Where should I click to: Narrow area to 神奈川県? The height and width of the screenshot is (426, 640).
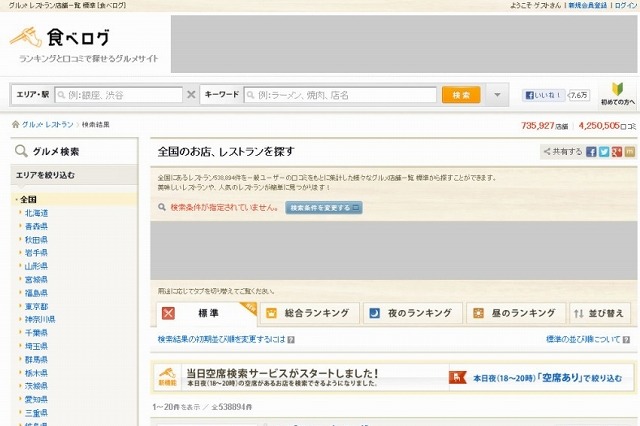pos(40,320)
